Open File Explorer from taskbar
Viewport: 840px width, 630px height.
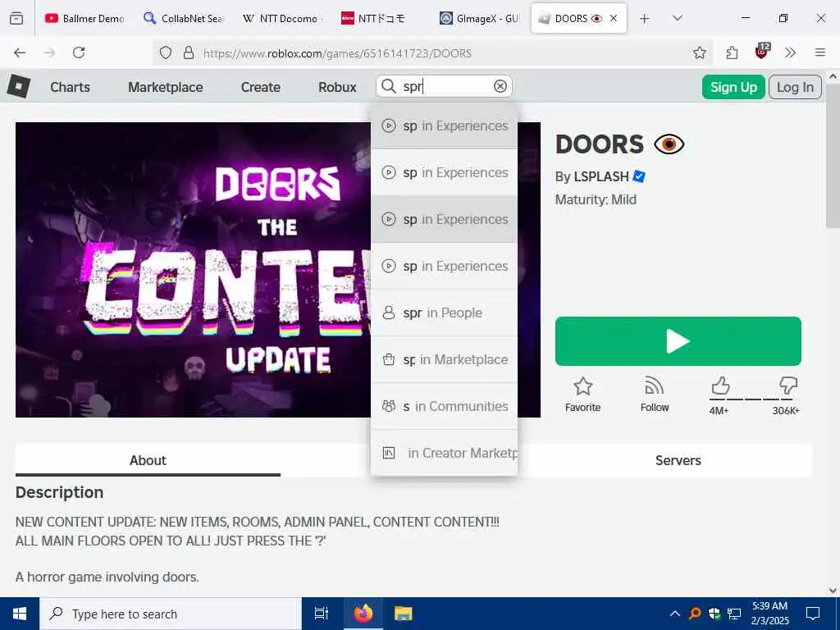click(404, 614)
